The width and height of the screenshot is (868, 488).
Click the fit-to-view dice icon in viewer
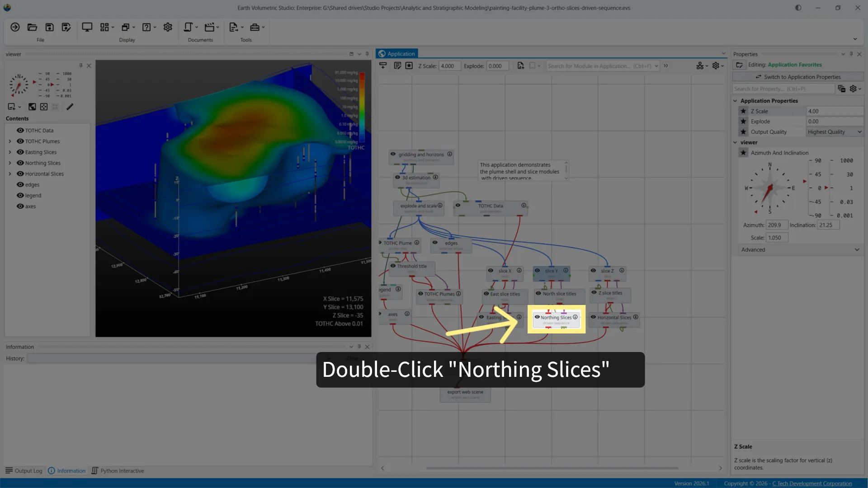tap(44, 107)
